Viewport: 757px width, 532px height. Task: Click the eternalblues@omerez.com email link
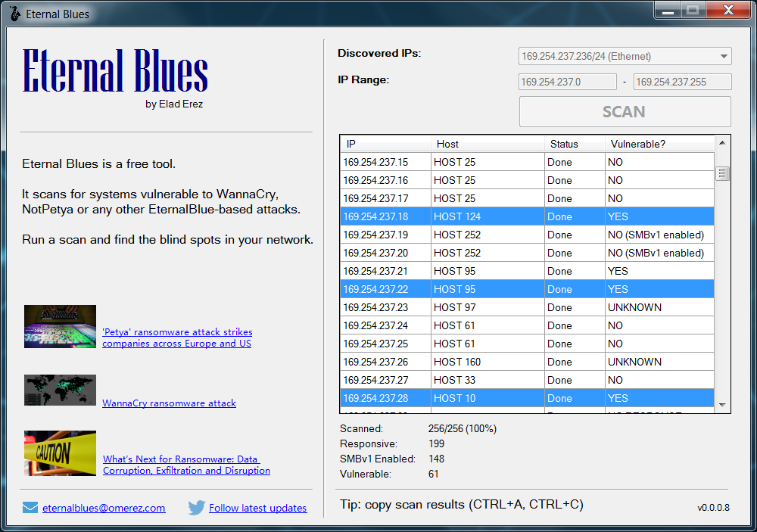tap(104, 508)
